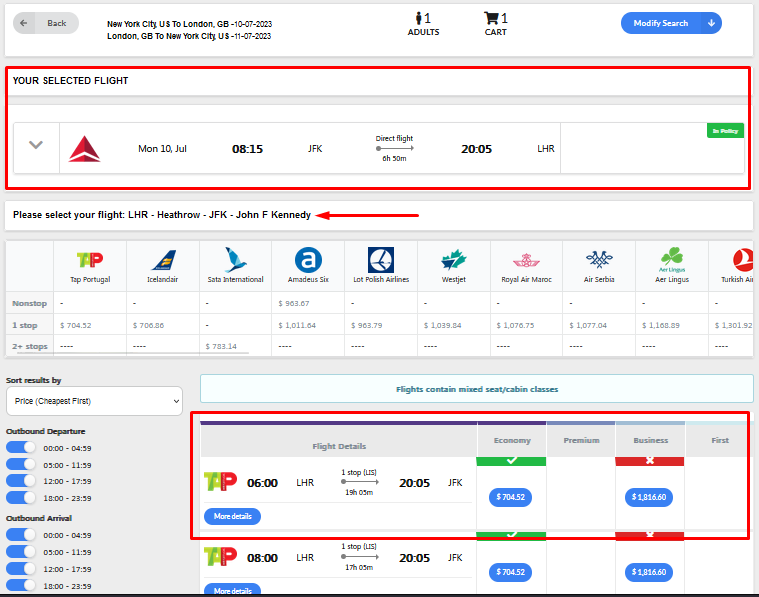Click the Nonstop row label
Screen dimensions: 759x597
click(30, 304)
